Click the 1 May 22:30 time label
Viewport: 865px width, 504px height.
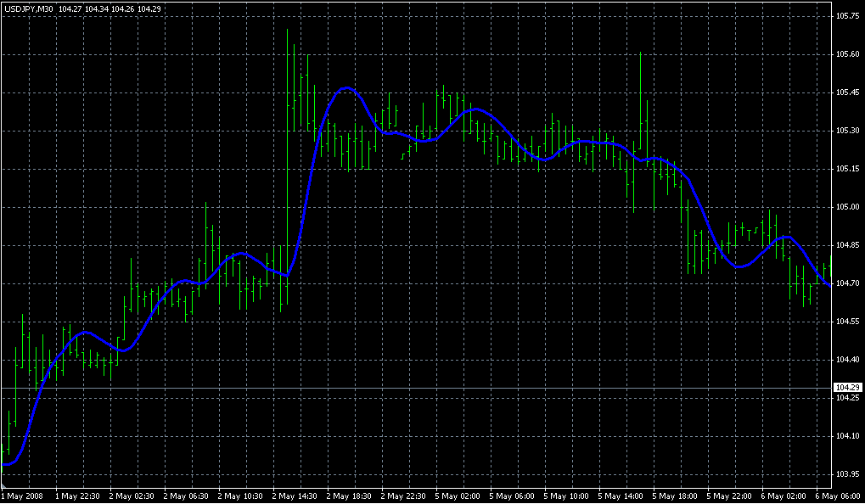tap(78, 496)
